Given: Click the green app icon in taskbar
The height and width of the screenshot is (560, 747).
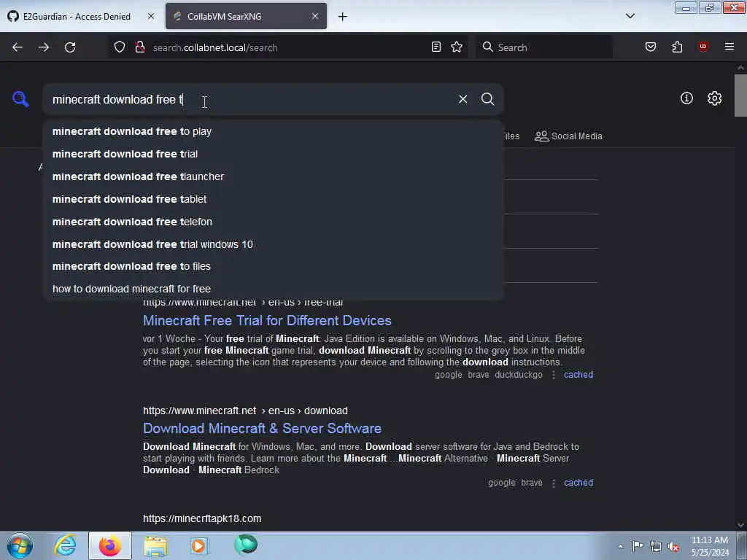Looking at the screenshot, I should (246, 545).
